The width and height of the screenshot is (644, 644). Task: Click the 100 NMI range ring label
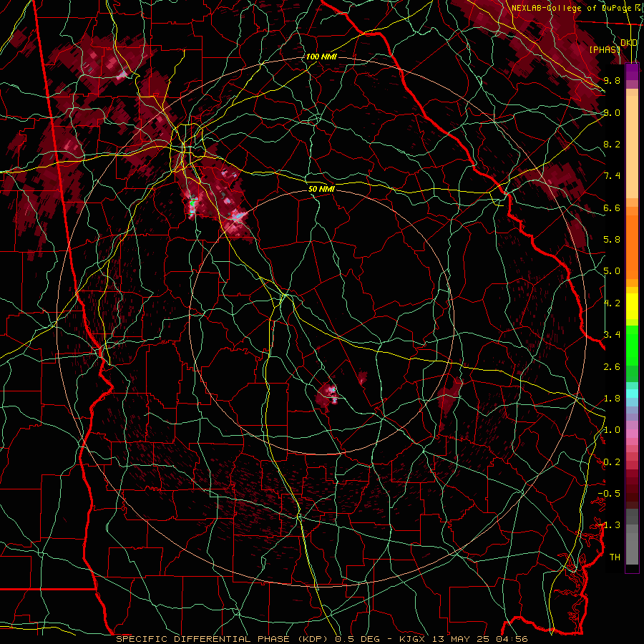(x=321, y=57)
